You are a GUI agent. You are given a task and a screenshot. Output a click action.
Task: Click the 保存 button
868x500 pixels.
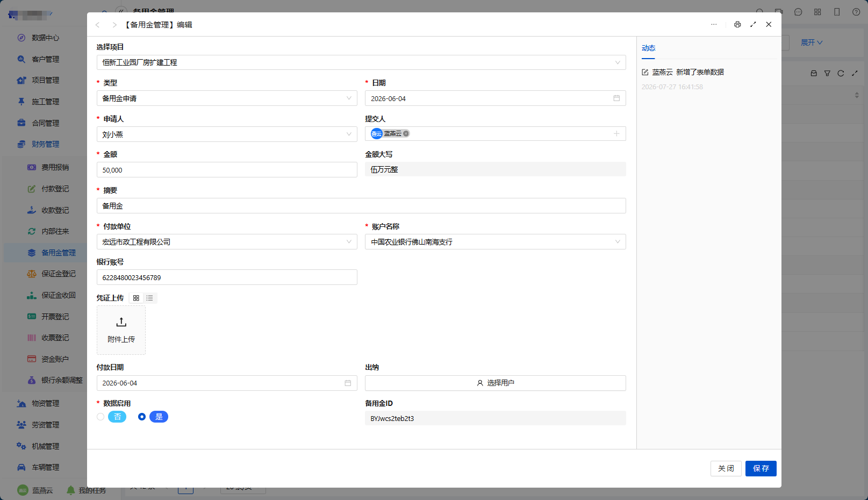[761, 468]
